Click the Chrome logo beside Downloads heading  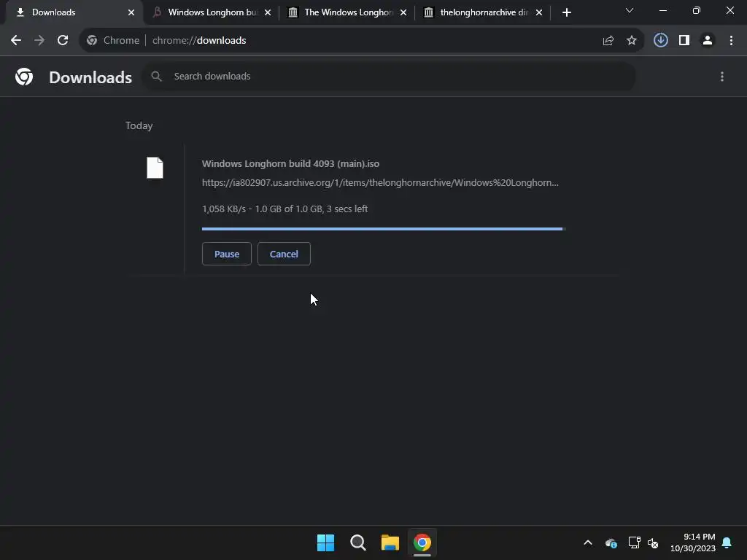point(24,77)
